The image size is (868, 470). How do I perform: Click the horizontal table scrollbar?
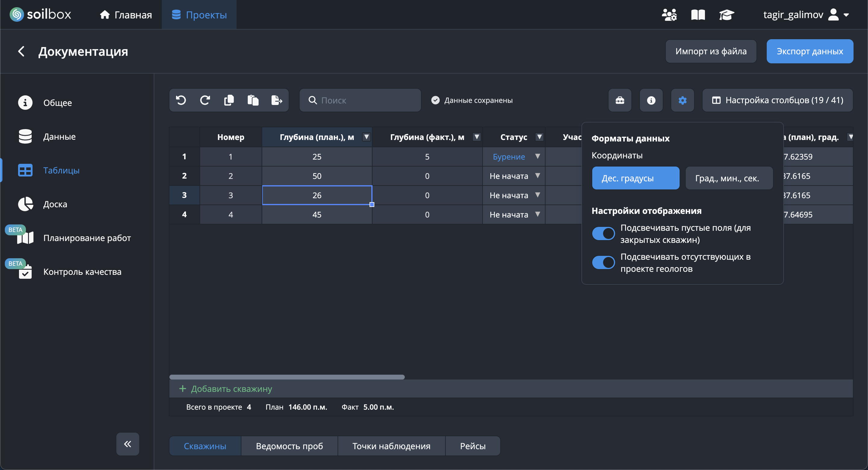(x=286, y=377)
